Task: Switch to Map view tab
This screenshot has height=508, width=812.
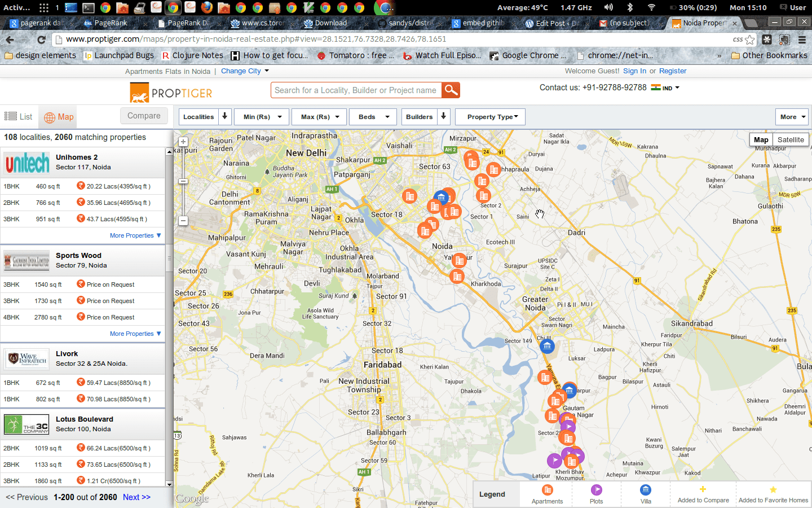Action: click(59, 117)
